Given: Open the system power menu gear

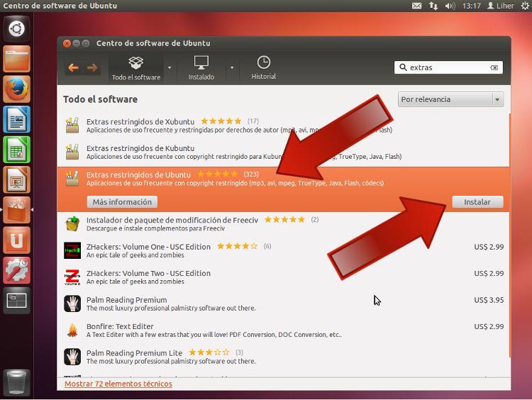Looking at the screenshot, I should (525, 6).
